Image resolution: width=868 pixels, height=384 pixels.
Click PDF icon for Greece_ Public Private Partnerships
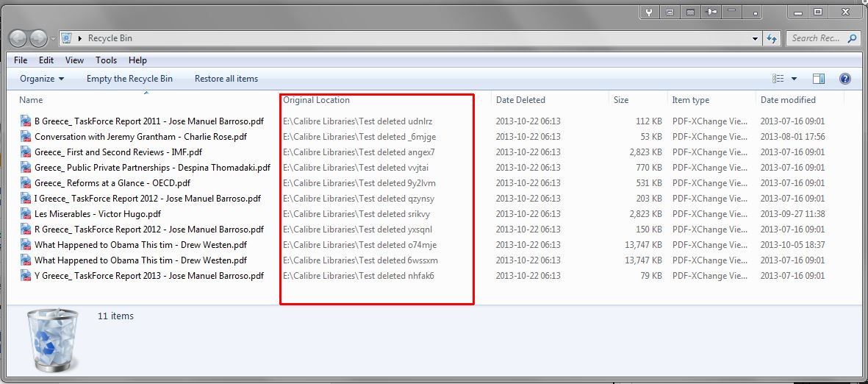pos(26,167)
